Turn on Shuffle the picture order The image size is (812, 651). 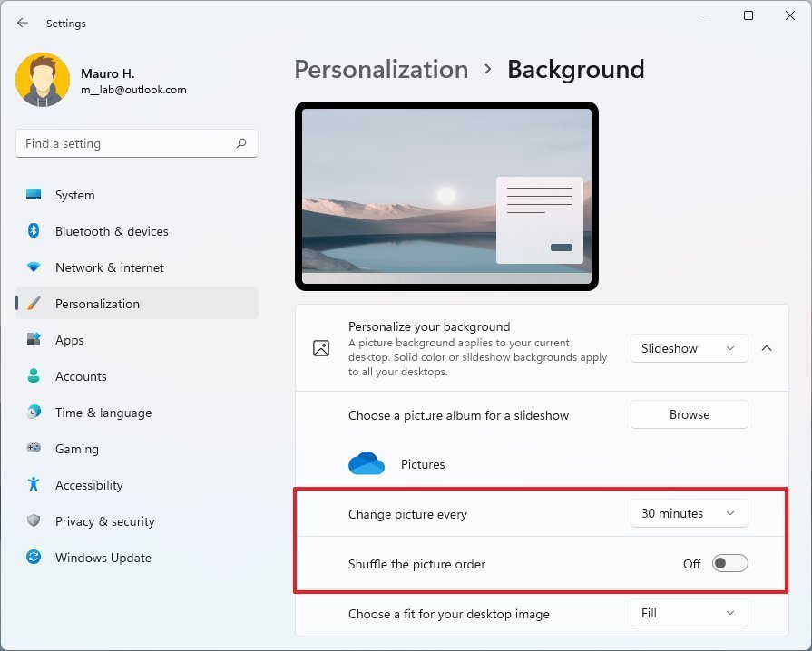click(729, 564)
